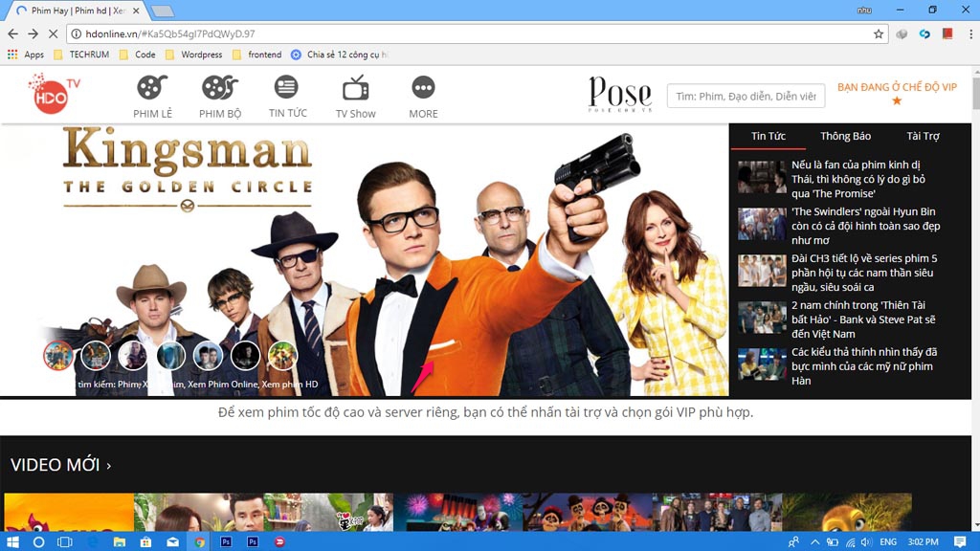980x551 pixels.
Task: Open Action Center notifications
Action: 960,541
